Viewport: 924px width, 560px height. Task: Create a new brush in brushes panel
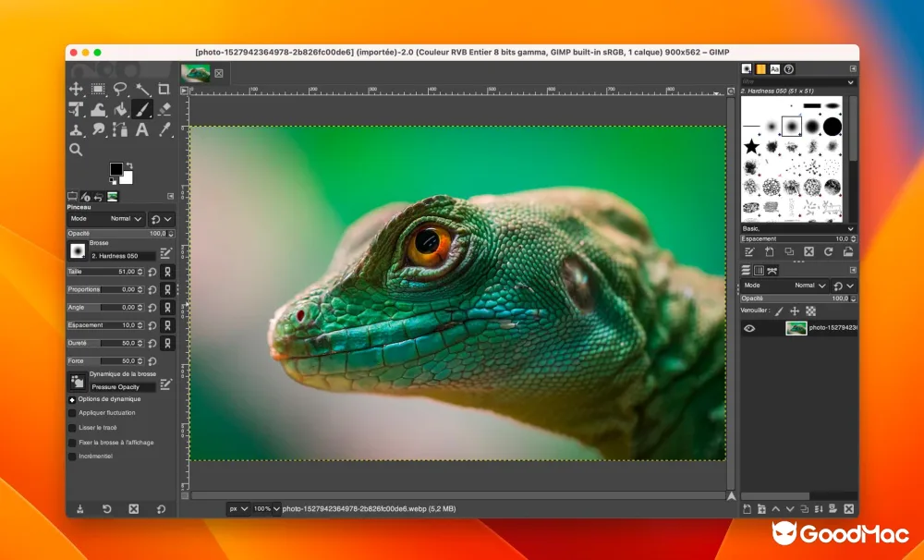point(770,252)
